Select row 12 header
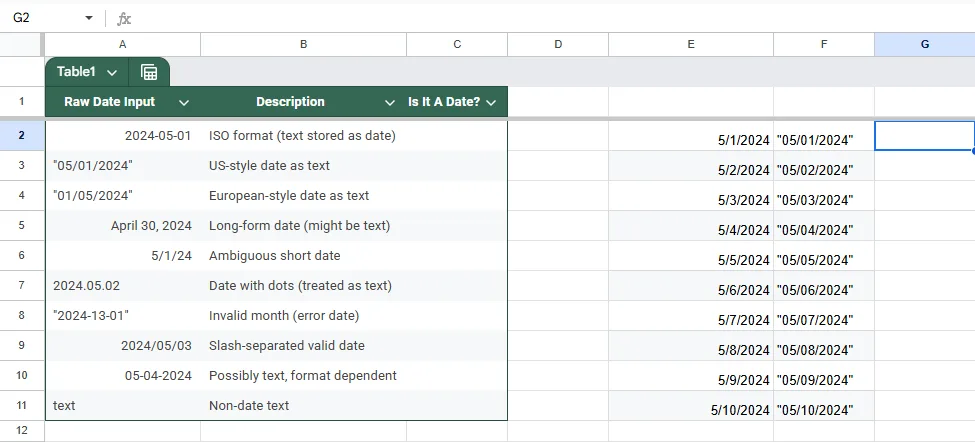 click(x=22, y=430)
